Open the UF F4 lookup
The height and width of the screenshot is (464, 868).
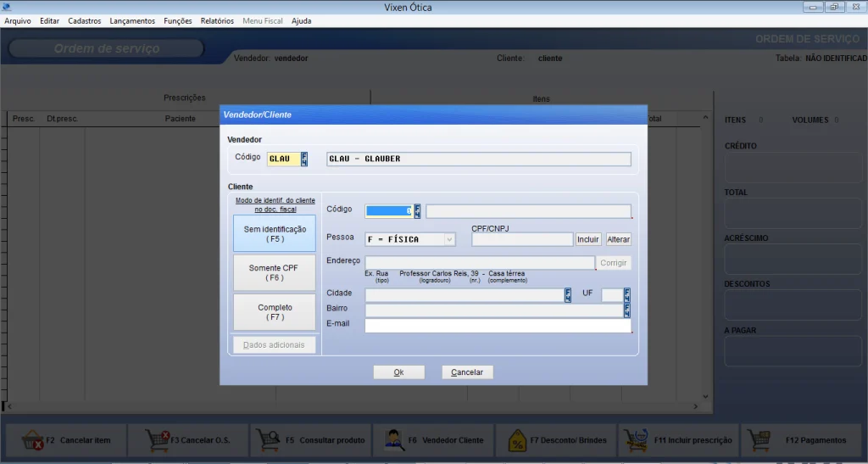pyautogui.click(x=627, y=295)
